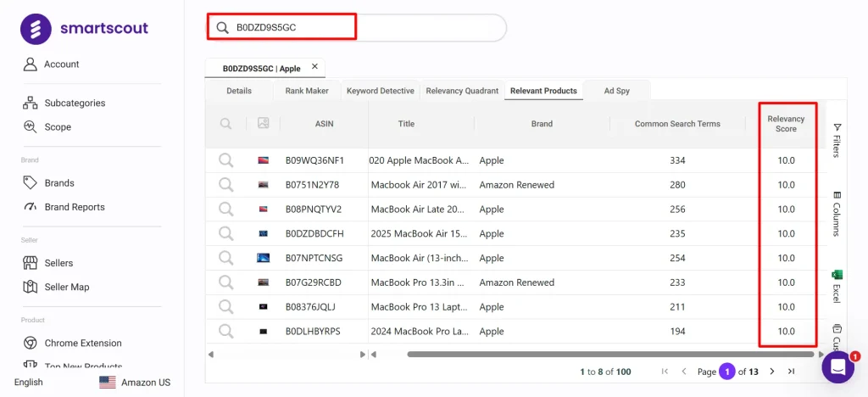Open the product thumbnail for B07NPTCNSG
This screenshot has height=397, width=868.
264,258
